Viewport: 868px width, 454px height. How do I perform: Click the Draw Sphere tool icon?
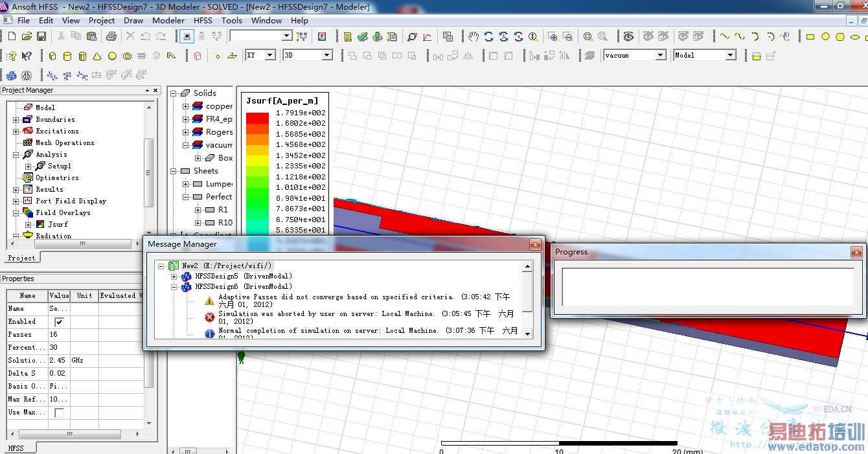[112, 56]
